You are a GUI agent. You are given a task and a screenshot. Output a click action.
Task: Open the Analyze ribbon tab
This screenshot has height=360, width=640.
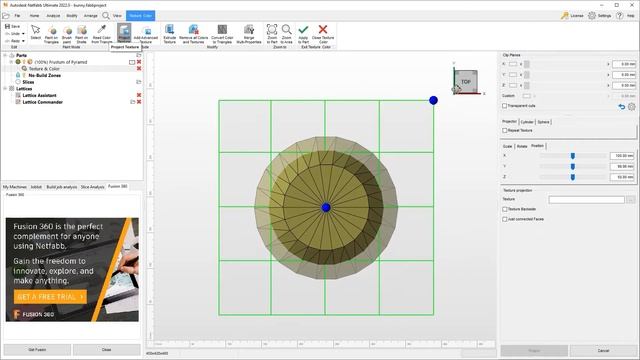pos(53,16)
